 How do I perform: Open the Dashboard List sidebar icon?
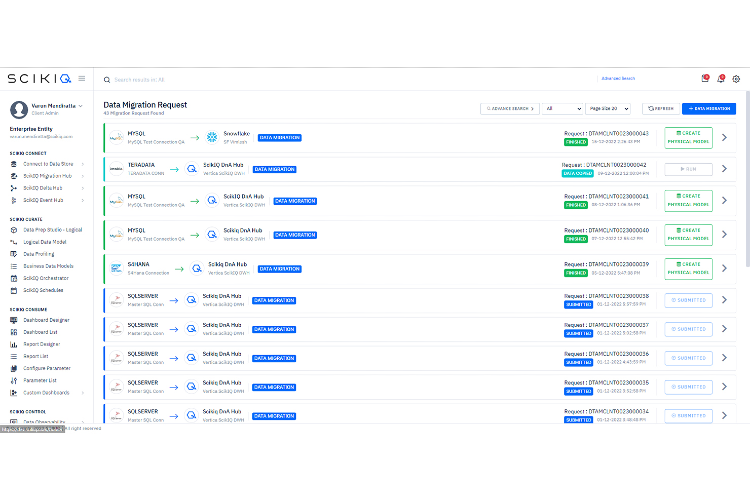[14, 332]
